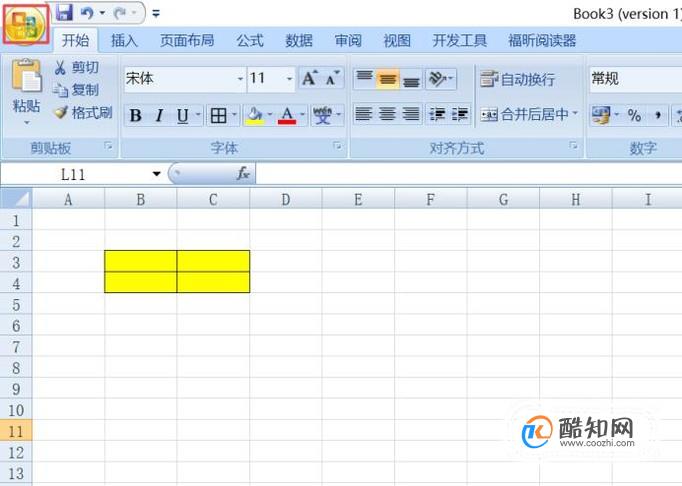Expand font color palette arrow
The image size is (682, 486).
pos(303,115)
